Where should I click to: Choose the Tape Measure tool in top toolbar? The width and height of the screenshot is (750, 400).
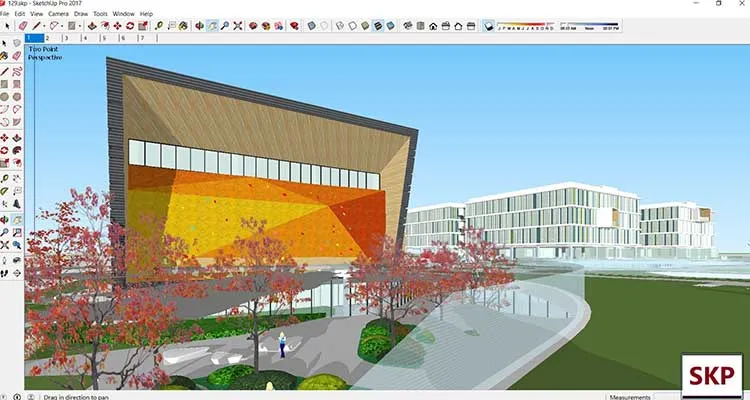point(159,26)
